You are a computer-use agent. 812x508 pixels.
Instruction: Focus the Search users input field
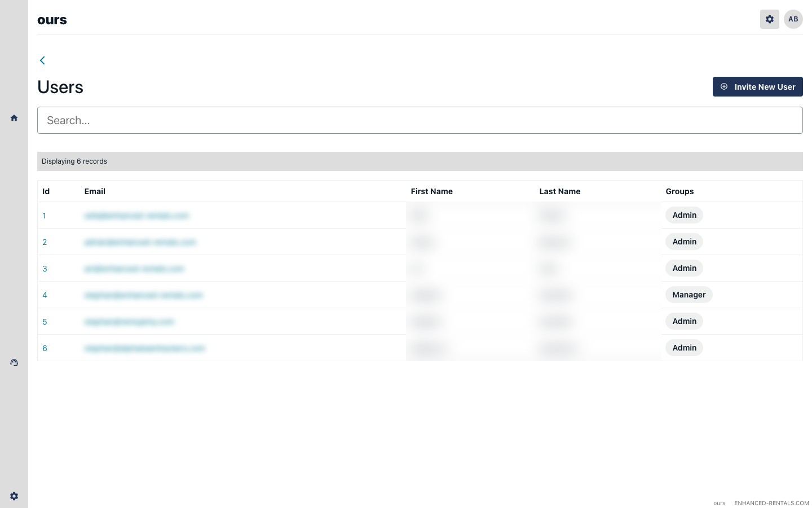click(x=420, y=120)
